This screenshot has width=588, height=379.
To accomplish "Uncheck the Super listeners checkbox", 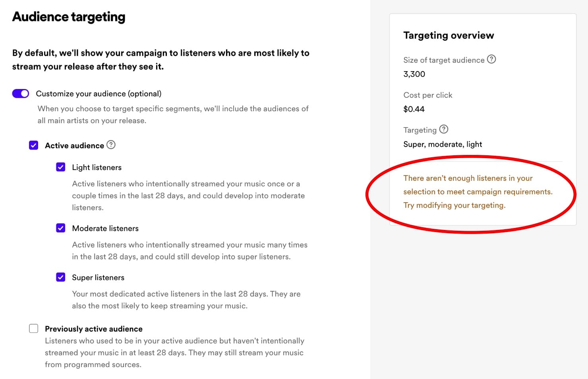I will click(x=61, y=277).
